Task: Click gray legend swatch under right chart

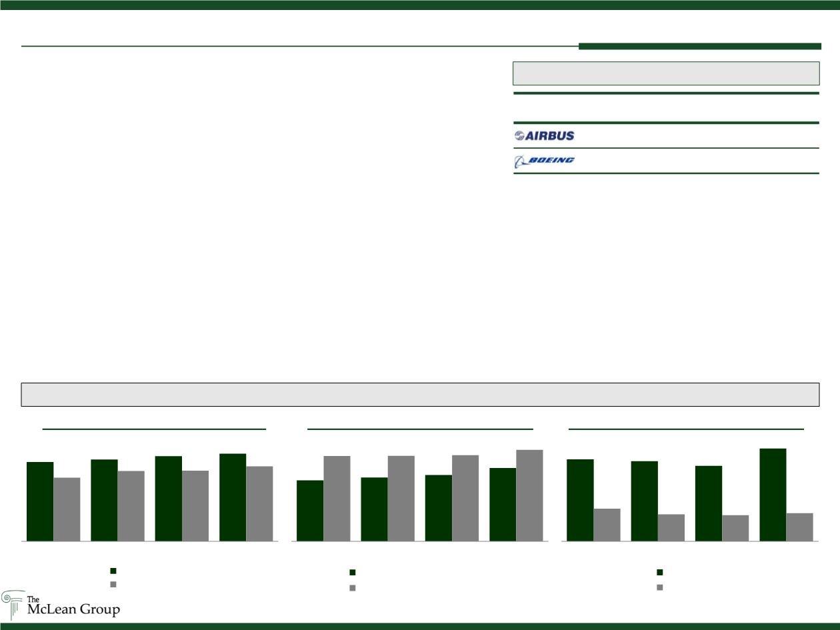Action: pos(660,587)
